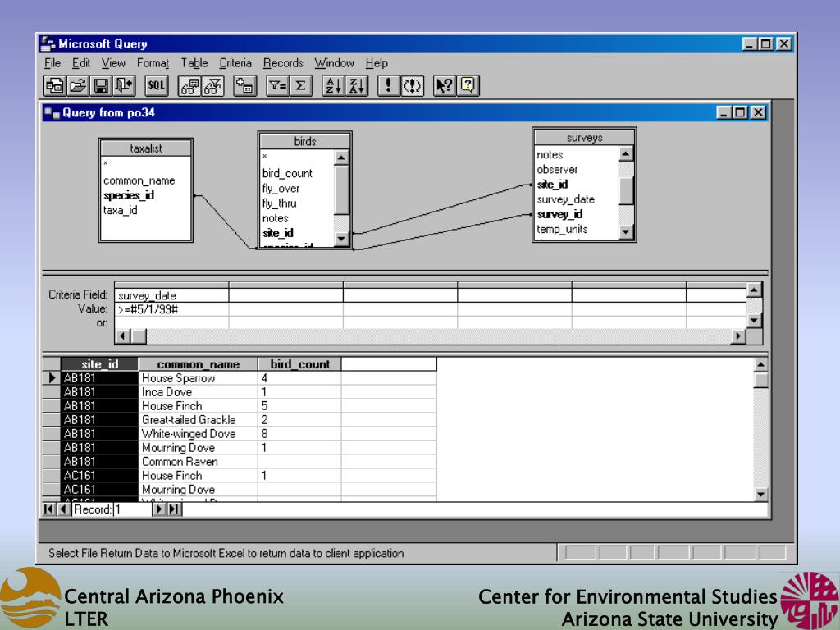
Task: Jump to the last record
Action: (x=174, y=509)
